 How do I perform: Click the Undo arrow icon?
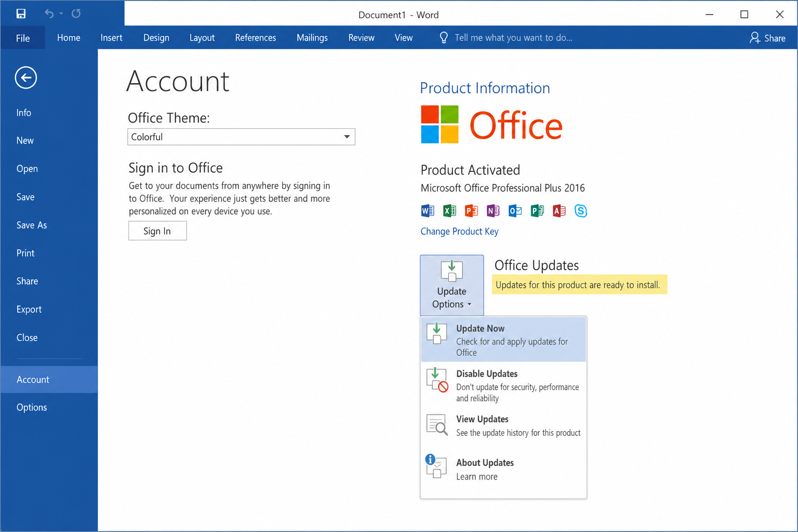(49, 14)
